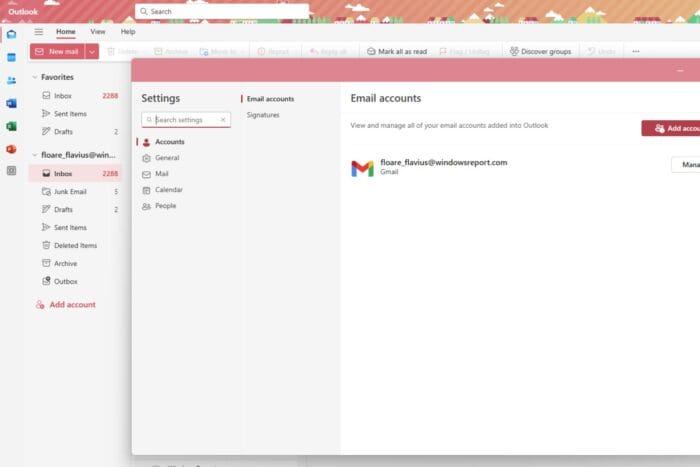Switch to the Help tab
Image resolution: width=700 pixels, height=467 pixels.
click(128, 32)
